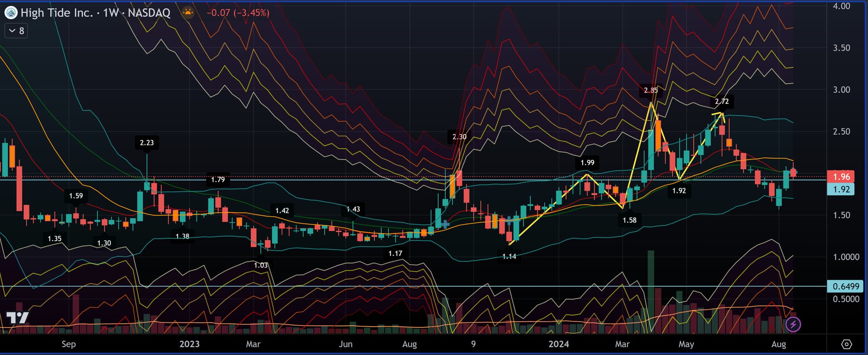This screenshot has height=355, width=868.
Task: Click the 2.30 pivot high label
Action: pyautogui.click(x=459, y=136)
